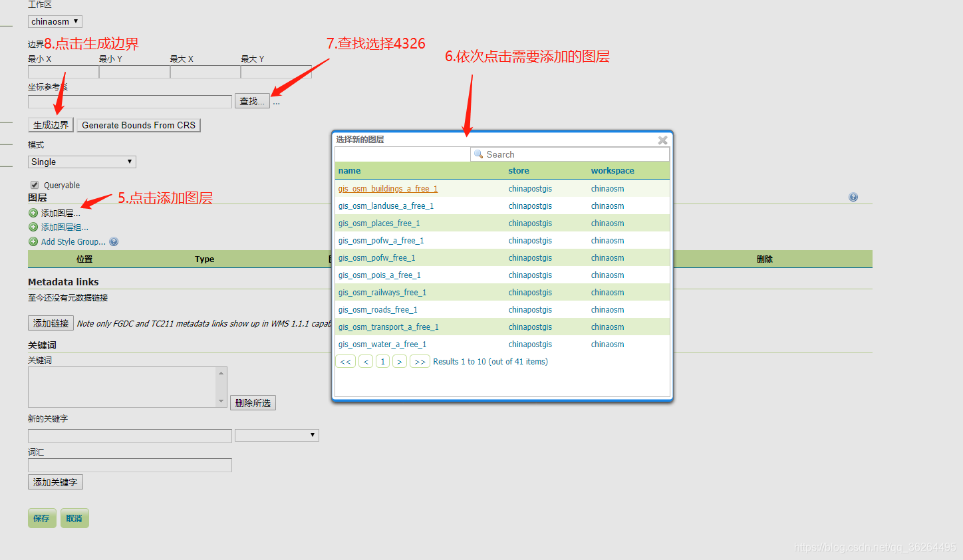The image size is (963, 560).
Task: Select layer gis_osm_railways_free_1
Action: [382, 292]
